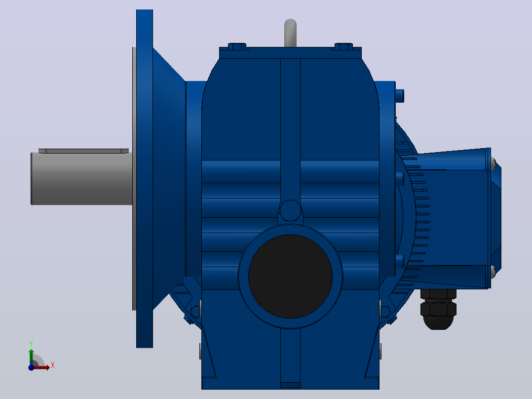Select the gray output shaft of the gearbox
532x399 pixels.
[x=82, y=179]
